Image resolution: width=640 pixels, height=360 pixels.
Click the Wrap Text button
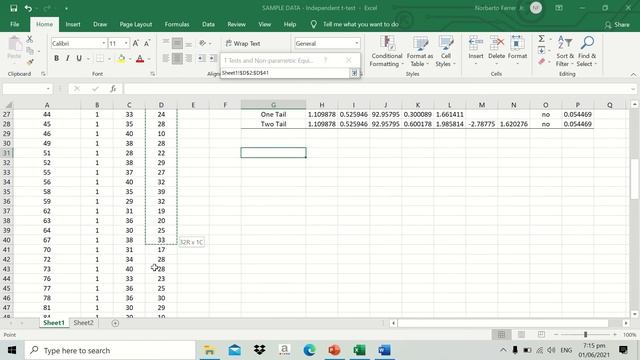243,43
